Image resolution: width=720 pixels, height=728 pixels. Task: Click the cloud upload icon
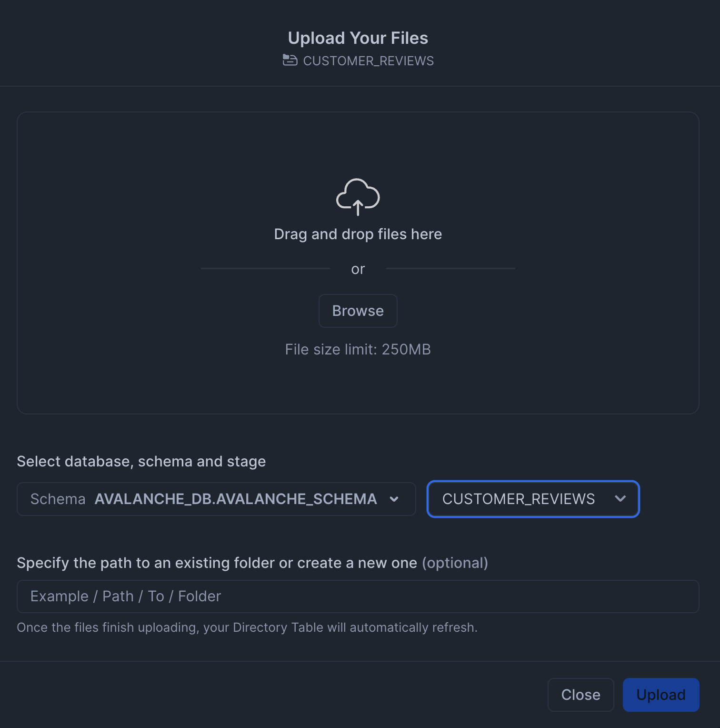(358, 196)
